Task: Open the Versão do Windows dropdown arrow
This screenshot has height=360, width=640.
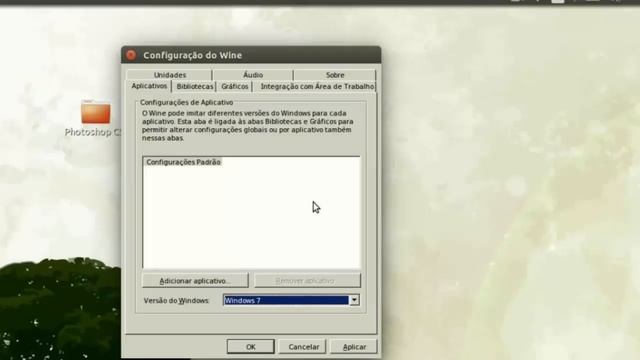Action: click(x=354, y=300)
